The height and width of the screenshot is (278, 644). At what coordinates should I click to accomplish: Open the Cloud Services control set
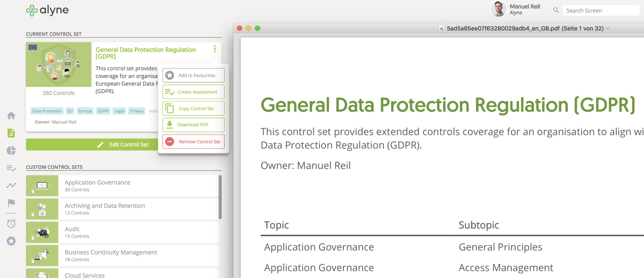122,273
